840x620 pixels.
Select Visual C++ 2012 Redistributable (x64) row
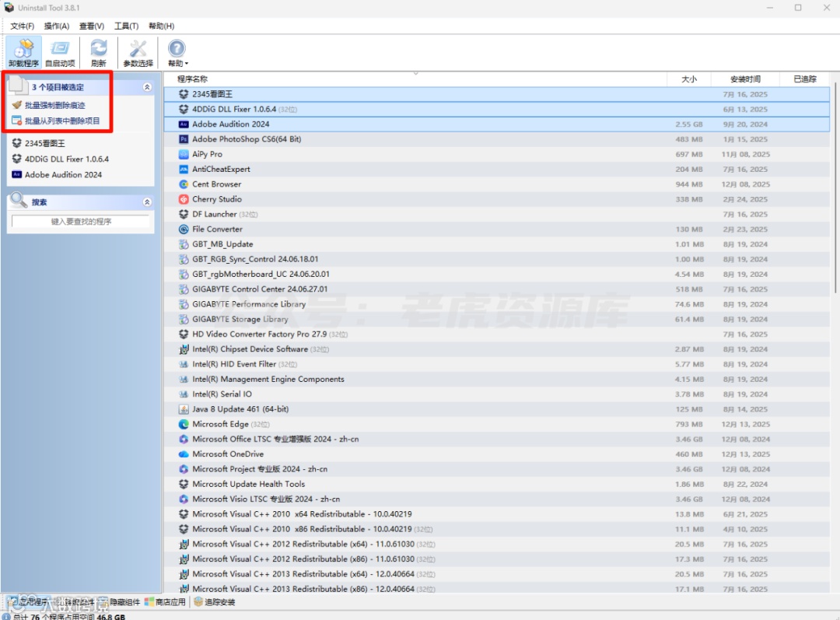[496, 545]
